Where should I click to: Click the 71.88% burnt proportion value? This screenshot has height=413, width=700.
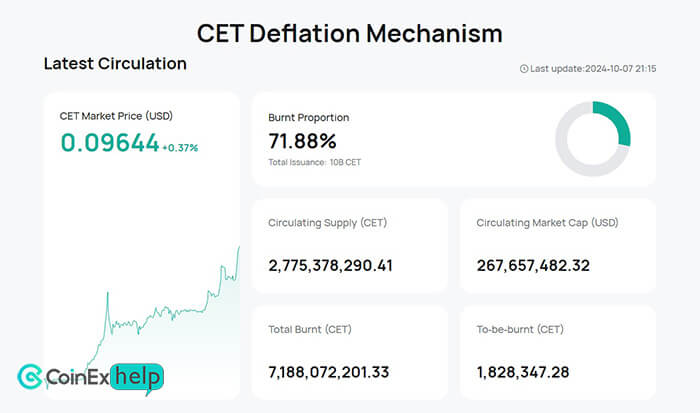coord(302,140)
